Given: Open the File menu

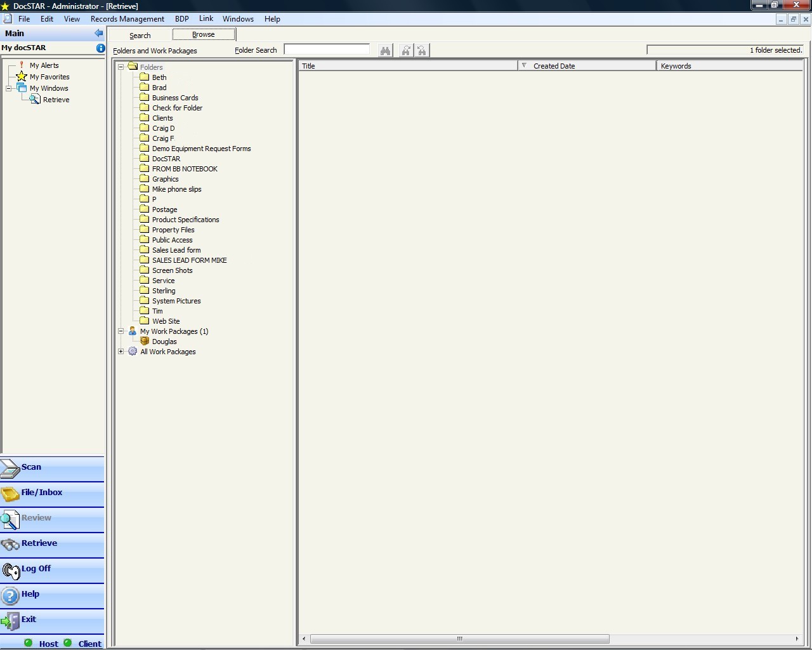Looking at the screenshot, I should (24, 19).
